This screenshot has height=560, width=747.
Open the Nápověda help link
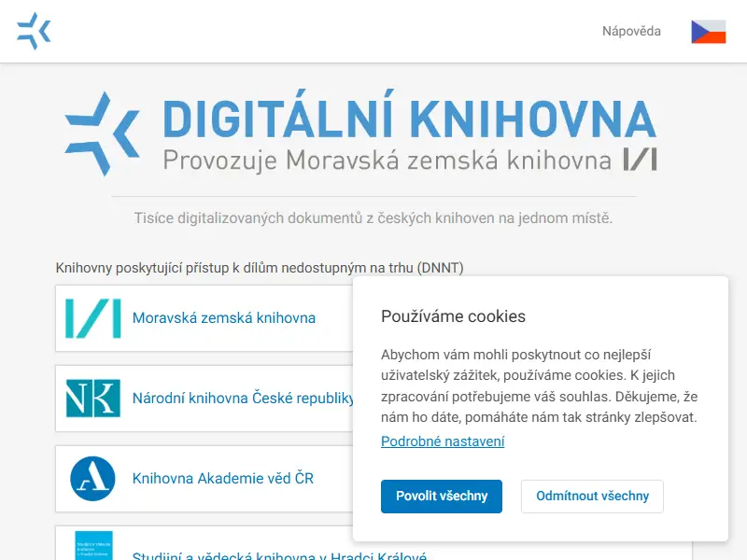631,32
